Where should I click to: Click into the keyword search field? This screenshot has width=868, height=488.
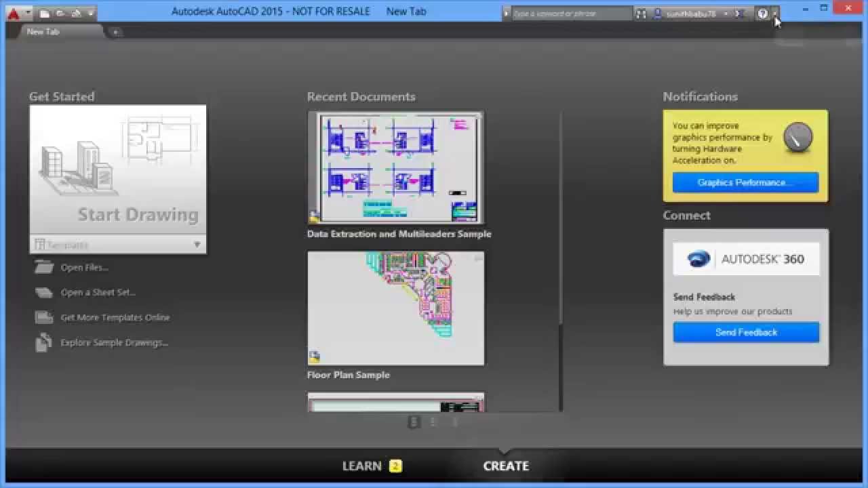coord(572,14)
